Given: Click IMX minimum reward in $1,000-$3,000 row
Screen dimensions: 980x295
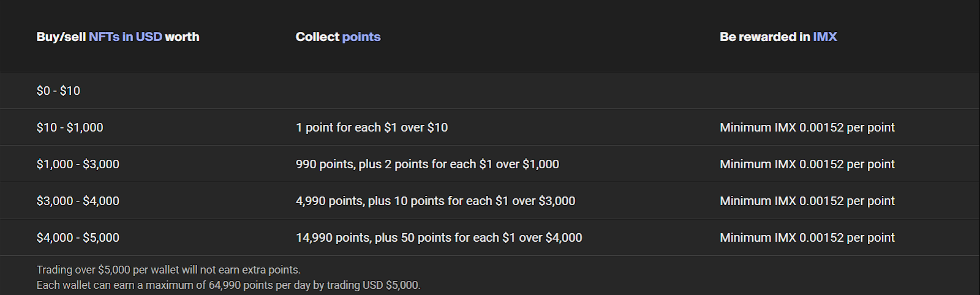Looking at the screenshot, I should pyautogui.click(x=807, y=164).
